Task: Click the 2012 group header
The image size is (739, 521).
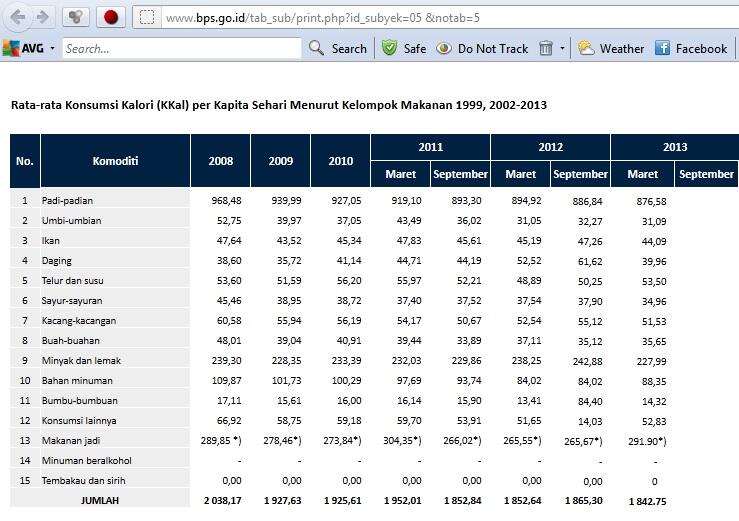Action: [x=550, y=147]
